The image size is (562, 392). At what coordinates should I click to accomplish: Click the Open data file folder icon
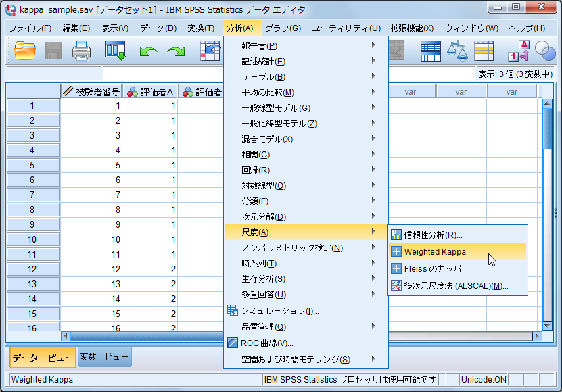tap(25, 51)
